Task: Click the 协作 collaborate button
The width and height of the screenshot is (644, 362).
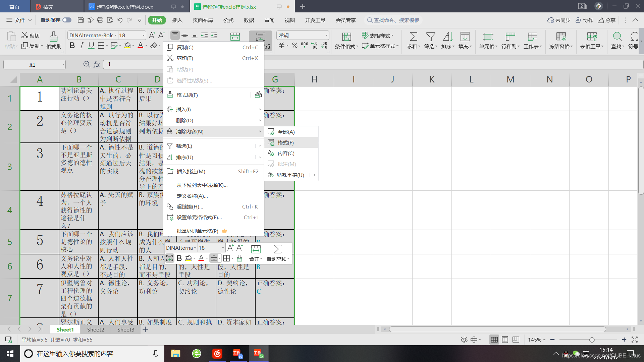Action: [584, 20]
